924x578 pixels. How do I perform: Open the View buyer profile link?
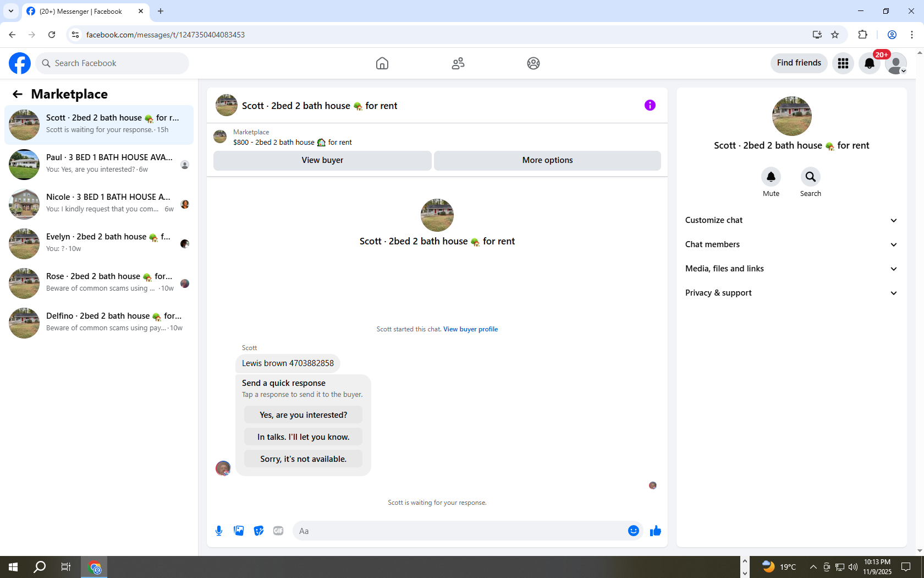[470, 329]
